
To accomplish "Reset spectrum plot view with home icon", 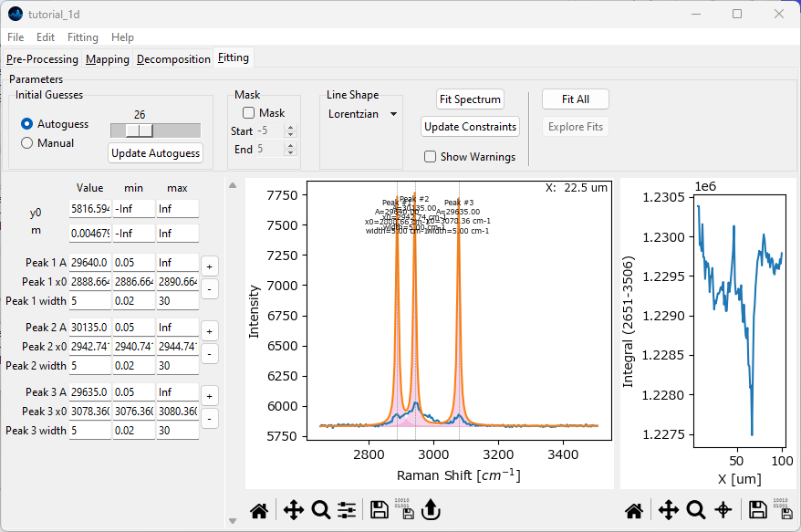I will coord(259,510).
